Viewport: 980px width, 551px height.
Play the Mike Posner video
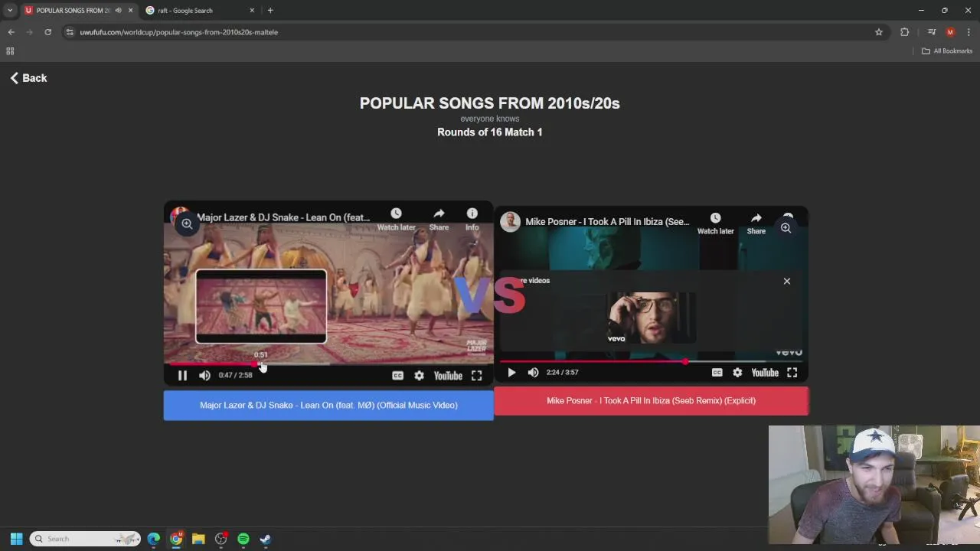click(511, 373)
